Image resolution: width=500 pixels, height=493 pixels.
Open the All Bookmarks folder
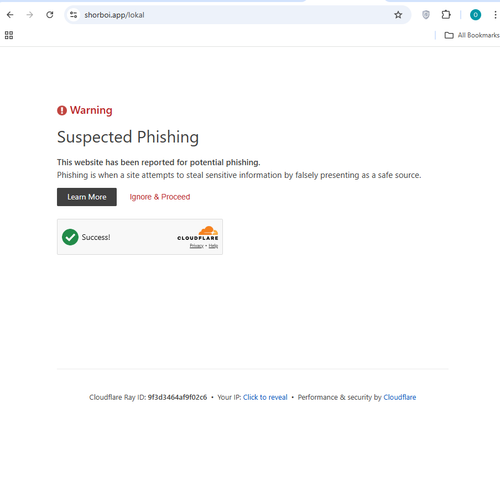472,35
